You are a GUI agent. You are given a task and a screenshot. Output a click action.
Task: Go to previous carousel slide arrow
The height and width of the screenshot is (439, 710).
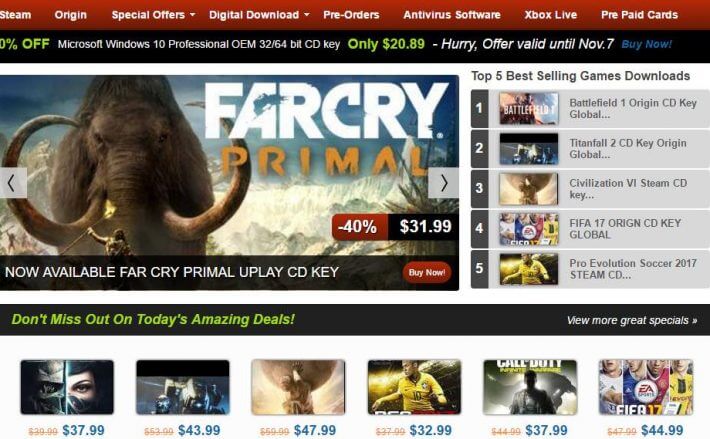pyautogui.click(x=12, y=183)
